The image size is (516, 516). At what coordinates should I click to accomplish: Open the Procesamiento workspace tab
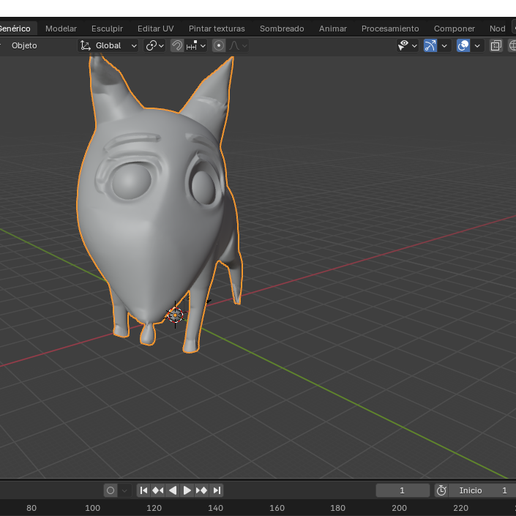pos(390,29)
